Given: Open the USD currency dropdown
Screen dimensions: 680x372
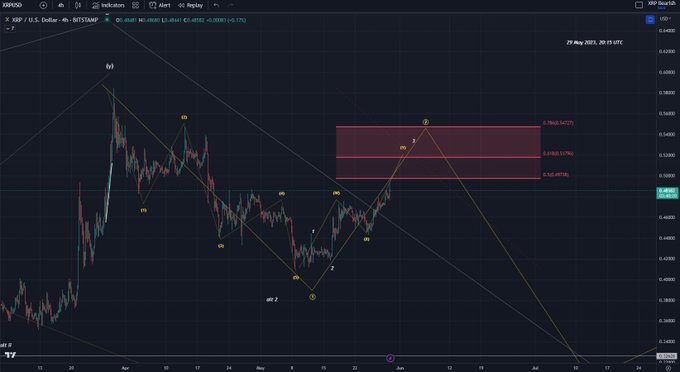Looking at the screenshot, I should [665, 19].
